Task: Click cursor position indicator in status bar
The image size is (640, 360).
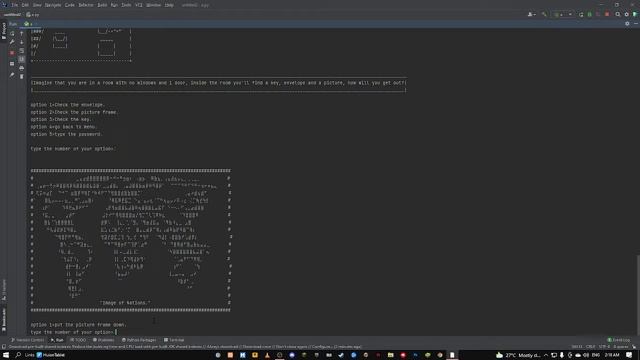Action: [x=577, y=347]
